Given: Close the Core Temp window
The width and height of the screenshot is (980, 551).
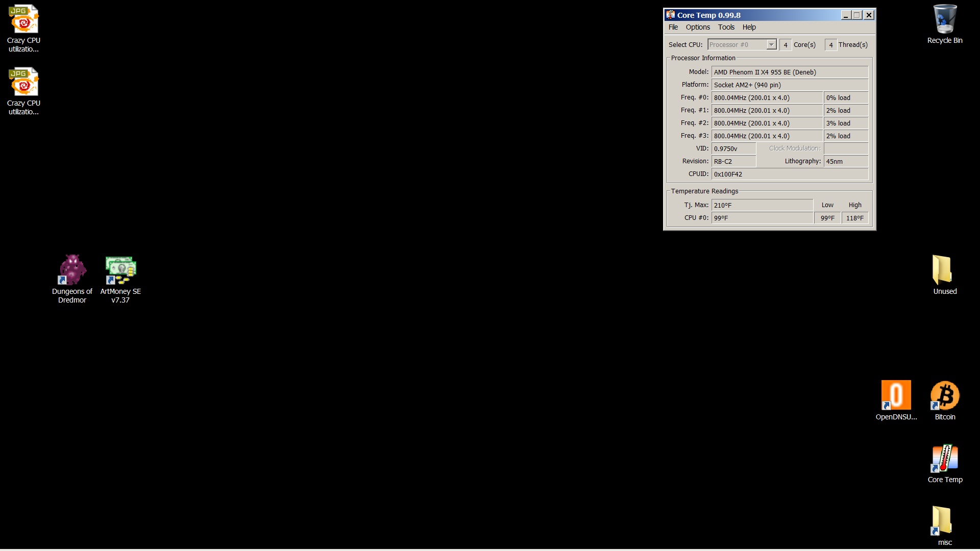Looking at the screenshot, I should (x=869, y=15).
